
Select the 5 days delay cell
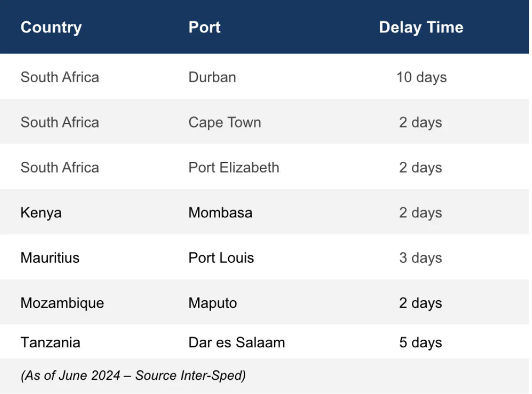[420, 342]
